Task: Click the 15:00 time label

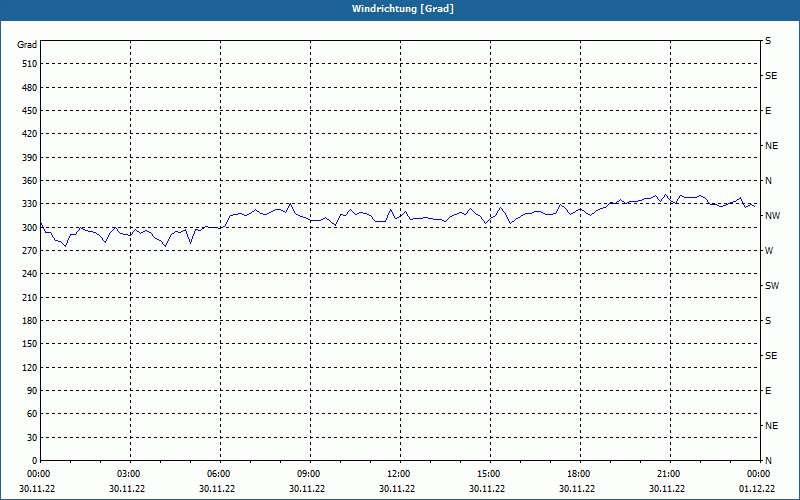Action: pos(489,474)
